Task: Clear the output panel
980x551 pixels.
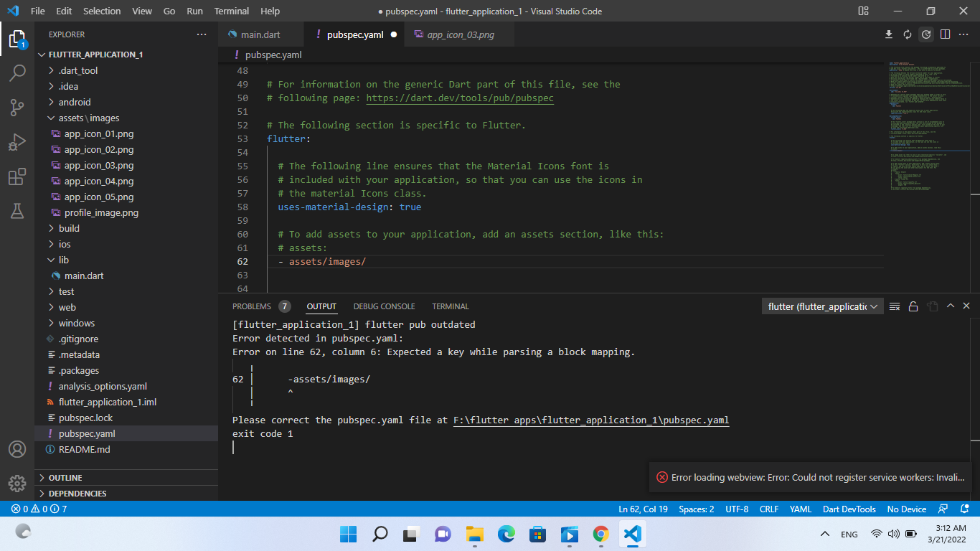Action: pyautogui.click(x=895, y=306)
